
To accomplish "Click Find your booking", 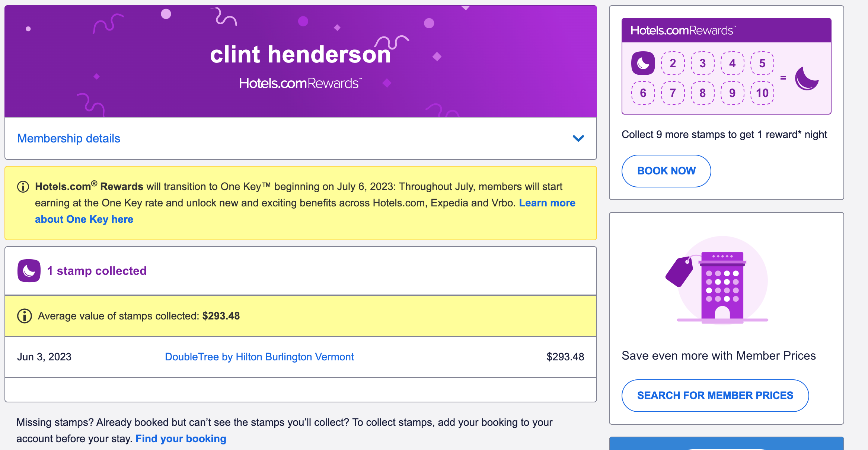I will (x=181, y=438).
